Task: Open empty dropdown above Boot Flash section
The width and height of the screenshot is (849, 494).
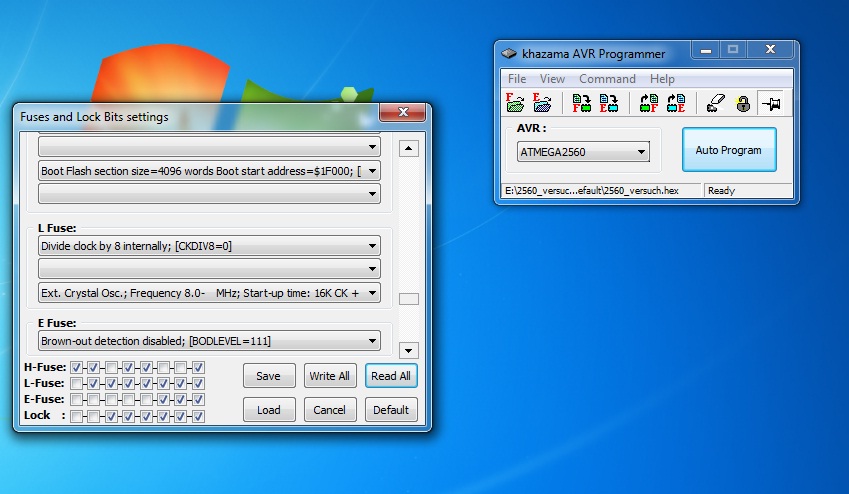Action: 209,146
